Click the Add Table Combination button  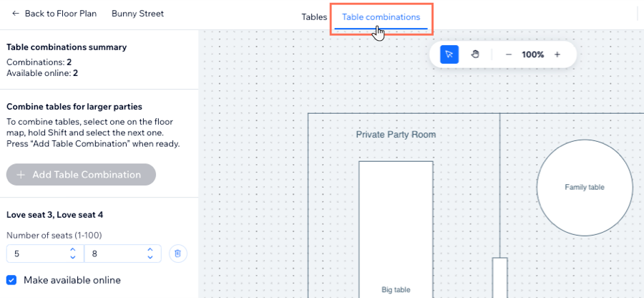pos(81,175)
